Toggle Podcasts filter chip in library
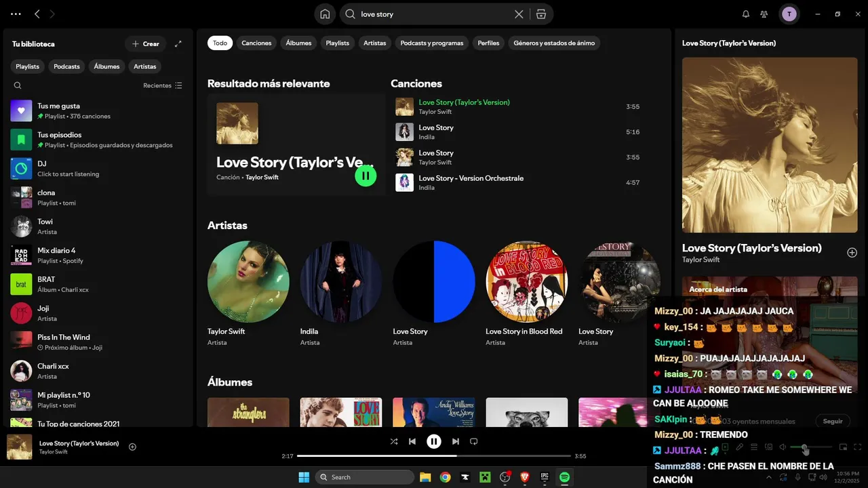Image resolution: width=868 pixels, height=488 pixels. [66, 66]
